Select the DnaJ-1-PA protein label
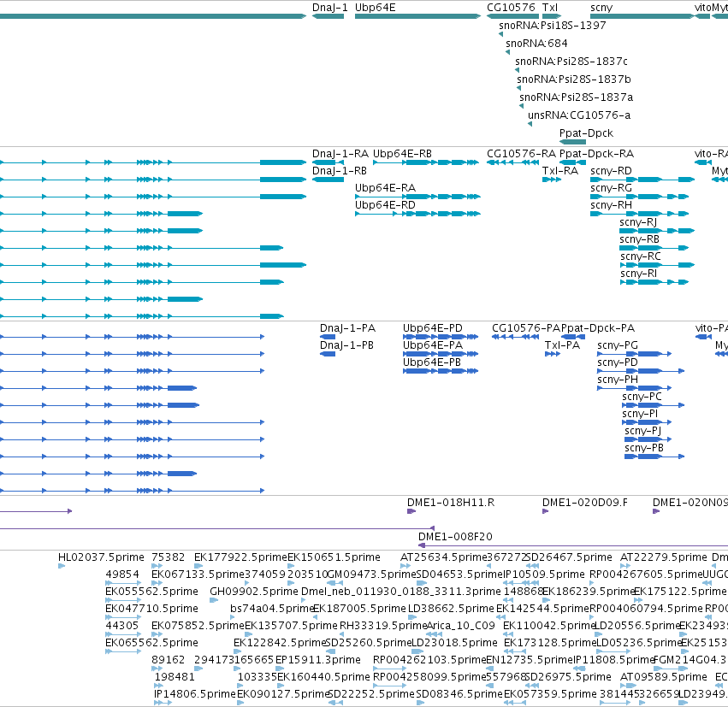This screenshot has height=707, width=728. (x=348, y=328)
